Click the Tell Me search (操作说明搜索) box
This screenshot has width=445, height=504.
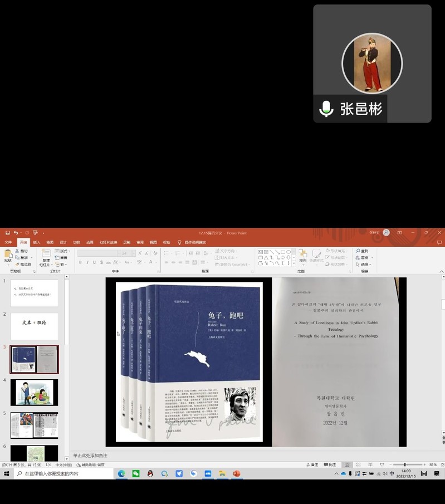click(193, 242)
